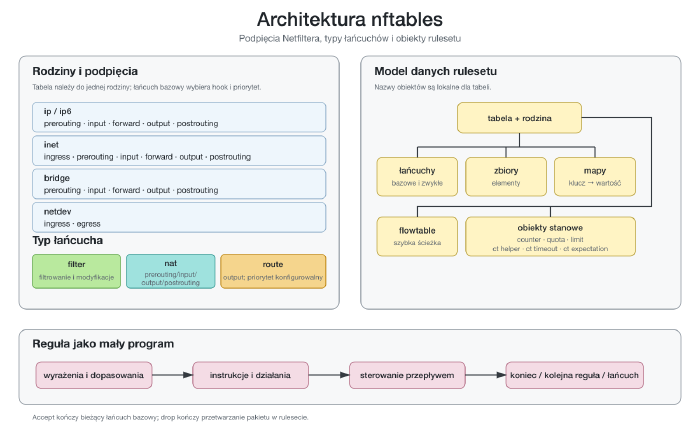This screenshot has height=431, width=700.
Task: Click the 'flowtable' node
Action: pos(417,236)
